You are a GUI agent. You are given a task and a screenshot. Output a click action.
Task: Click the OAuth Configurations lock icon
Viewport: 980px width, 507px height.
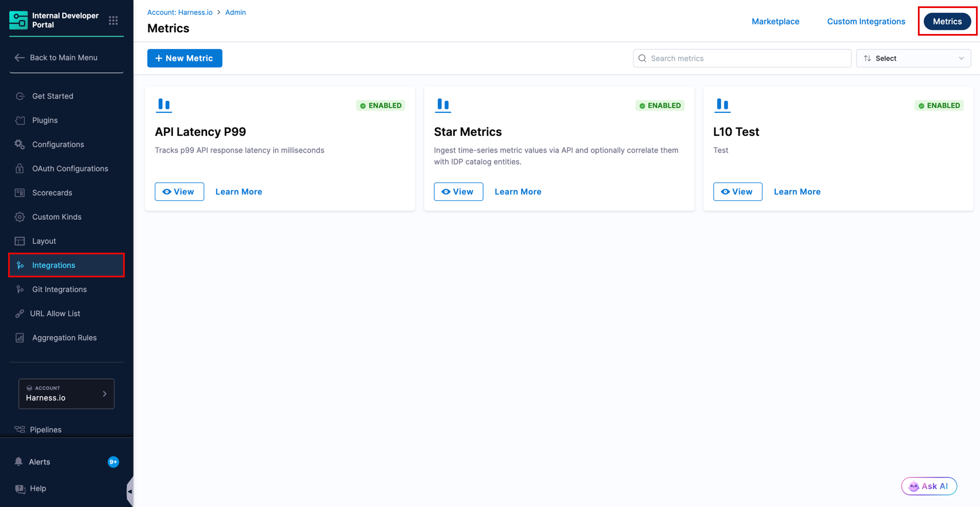(x=20, y=169)
